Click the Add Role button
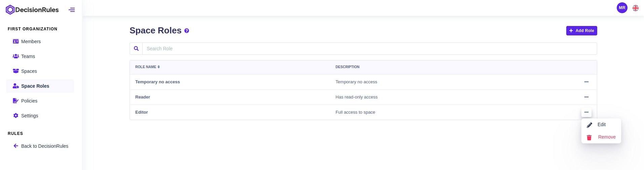Viewport: 644px width, 170px height. [581, 31]
